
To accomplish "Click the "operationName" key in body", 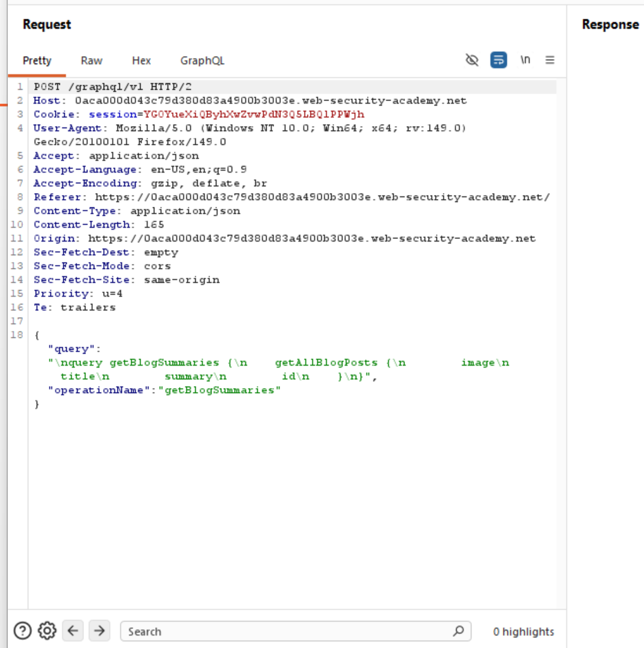I will pos(98,390).
